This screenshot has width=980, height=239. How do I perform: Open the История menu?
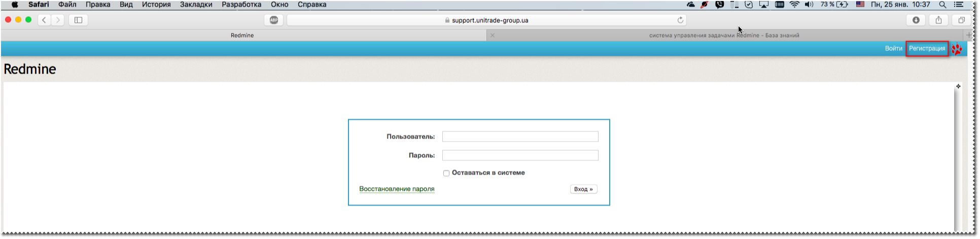[x=156, y=5]
